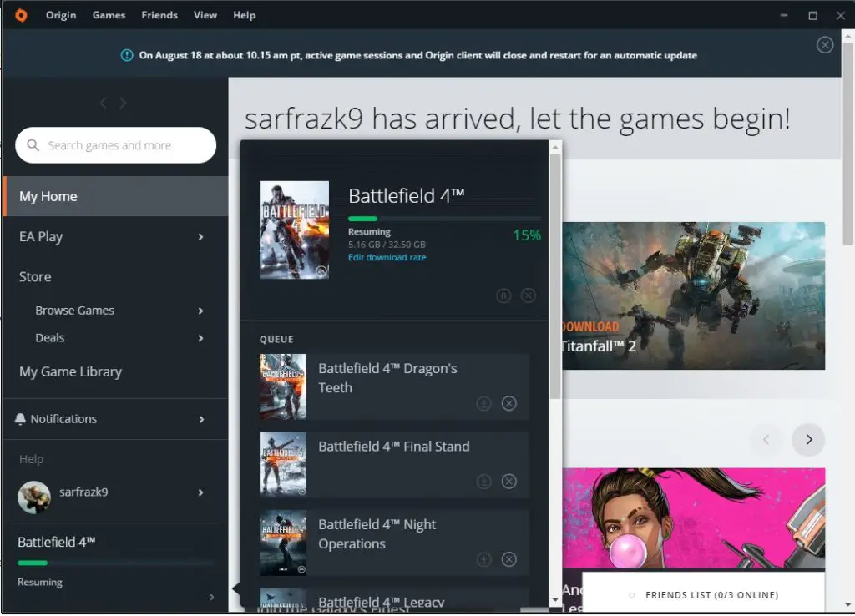
Task: Maximize the Origin window
Action: click(x=812, y=15)
